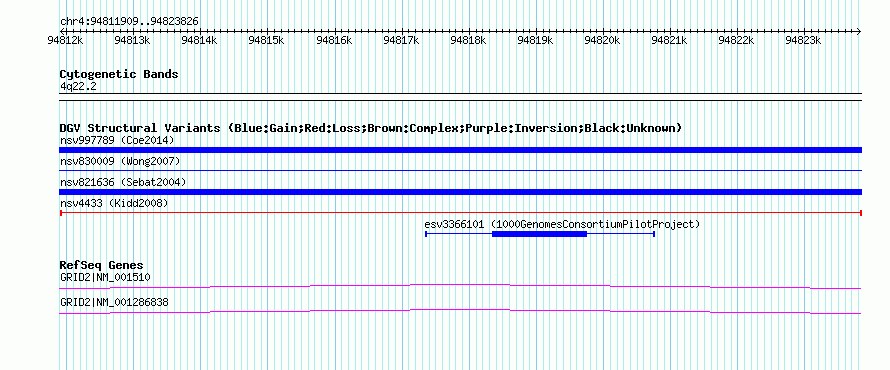This screenshot has height=370, width=890.
Task: Click the 94813k ruler tick label
Action: (132, 40)
